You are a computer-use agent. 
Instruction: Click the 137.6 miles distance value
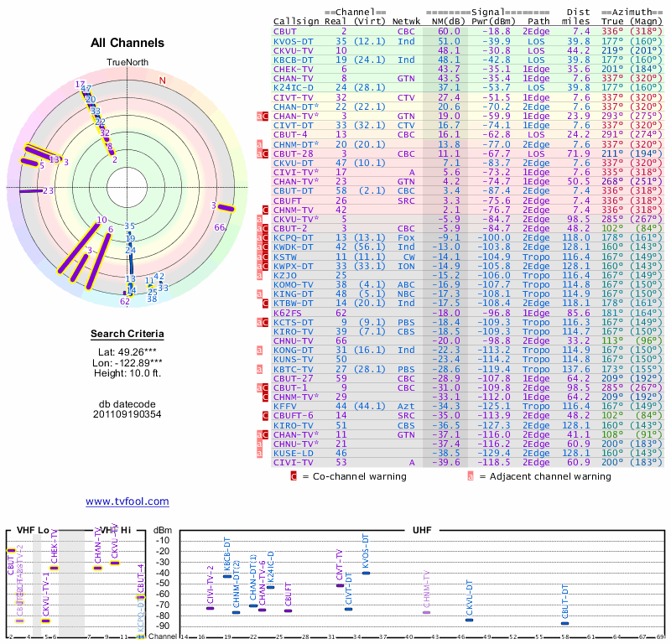pyautogui.click(x=575, y=369)
